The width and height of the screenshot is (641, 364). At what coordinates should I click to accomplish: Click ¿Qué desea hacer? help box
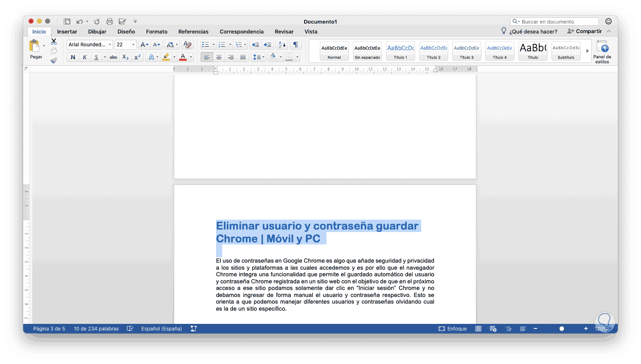coord(529,31)
